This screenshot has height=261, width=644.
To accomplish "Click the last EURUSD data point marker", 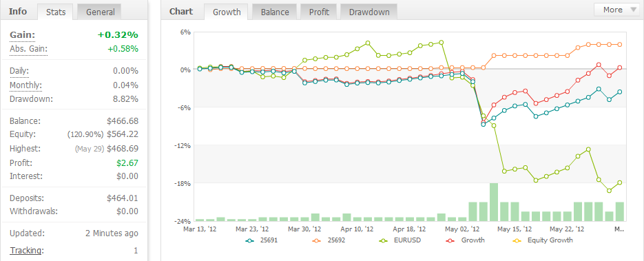I will (x=619, y=182).
